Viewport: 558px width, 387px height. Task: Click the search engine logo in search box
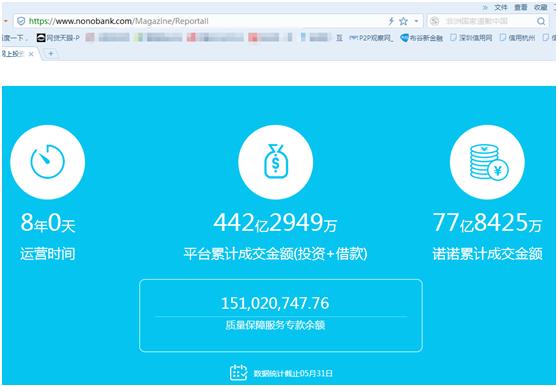(435, 21)
